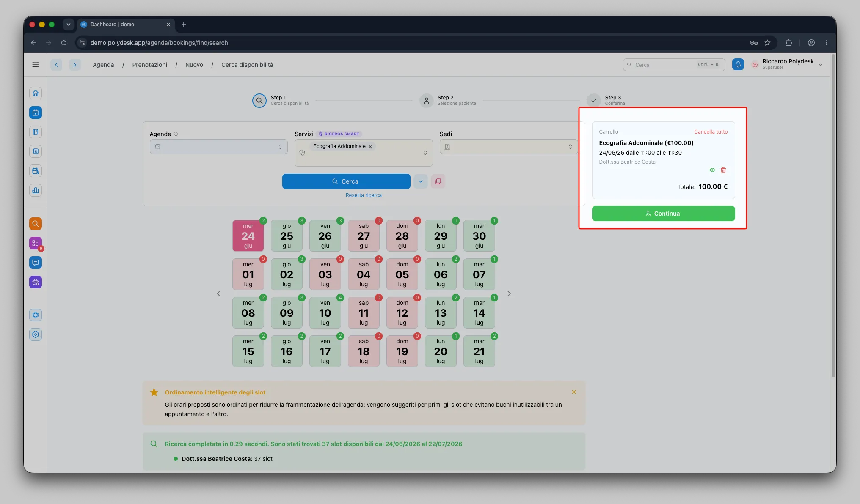This screenshot has height=504, width=860.
Task: Open the browser tab search dropdown
Action: [69, 25]
